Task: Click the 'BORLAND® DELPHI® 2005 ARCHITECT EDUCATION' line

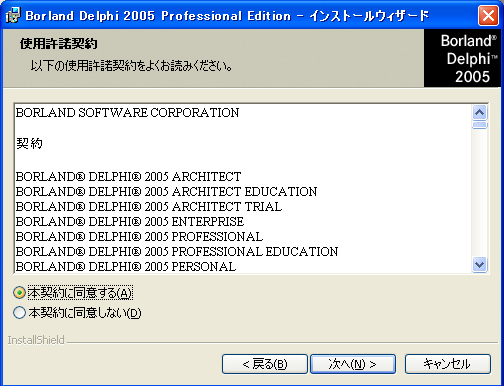Action: coord(166,192)
